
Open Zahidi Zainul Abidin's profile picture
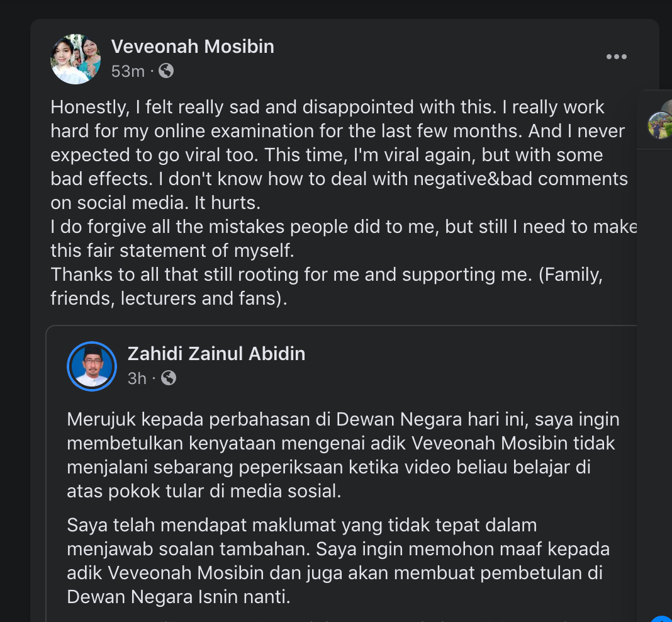pyautogui.click(x=92, y=366)
